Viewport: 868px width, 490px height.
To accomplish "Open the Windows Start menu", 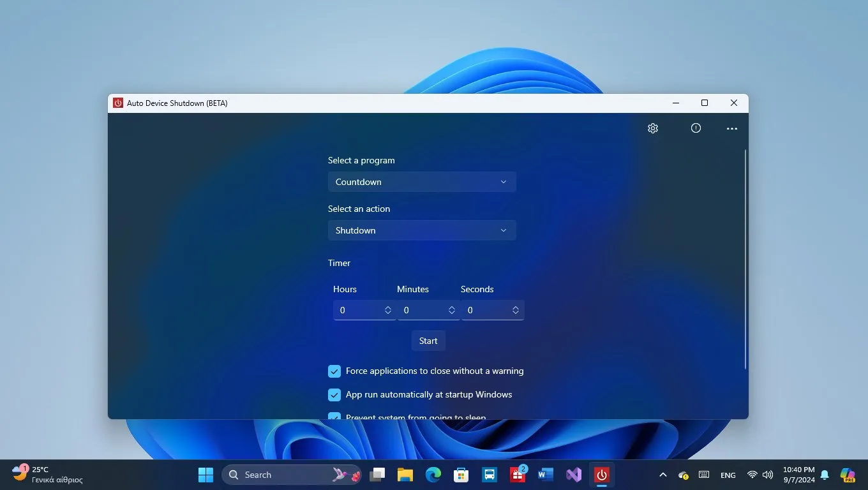I will click(206, 475).
